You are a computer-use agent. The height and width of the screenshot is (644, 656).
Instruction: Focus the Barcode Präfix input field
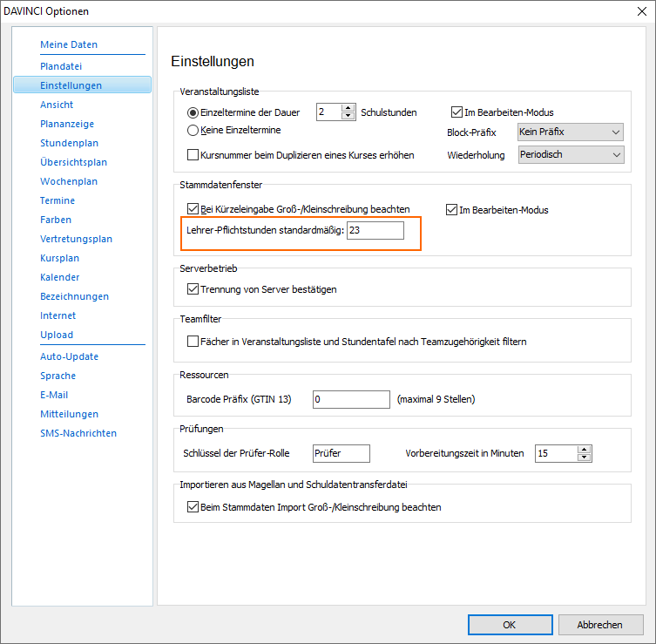pyautogui.click(x=351, y=399)
